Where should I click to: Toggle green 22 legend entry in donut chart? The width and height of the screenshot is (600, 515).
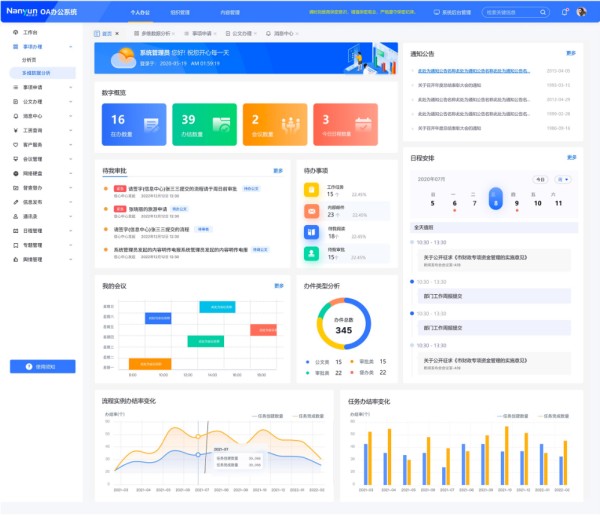coord(324,373)
